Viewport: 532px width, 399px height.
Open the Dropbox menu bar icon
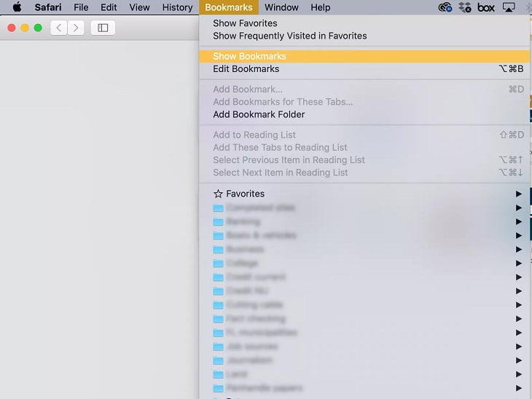tap(465, 7)
